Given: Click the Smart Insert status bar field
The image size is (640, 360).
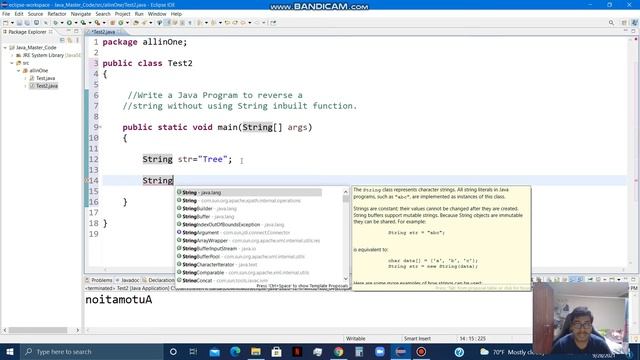Looking at the screenshot, I should point(417,338).
